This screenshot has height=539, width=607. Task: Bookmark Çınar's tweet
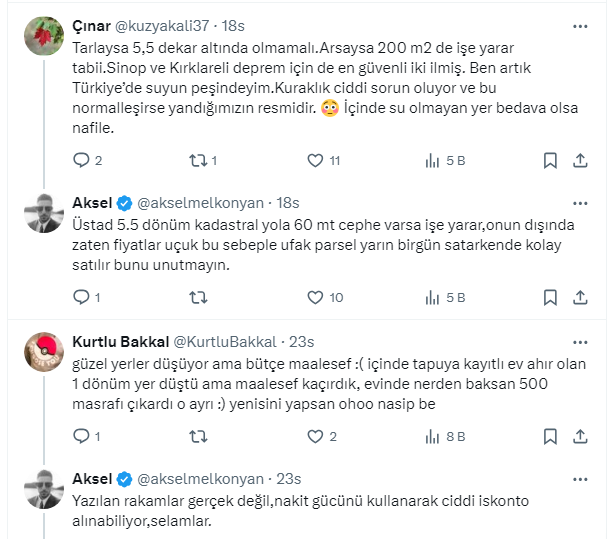click(550, 160)
